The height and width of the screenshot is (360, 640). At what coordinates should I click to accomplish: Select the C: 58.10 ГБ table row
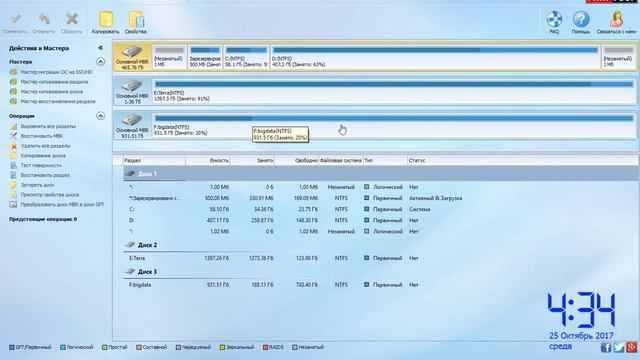(x=380, y=209)
